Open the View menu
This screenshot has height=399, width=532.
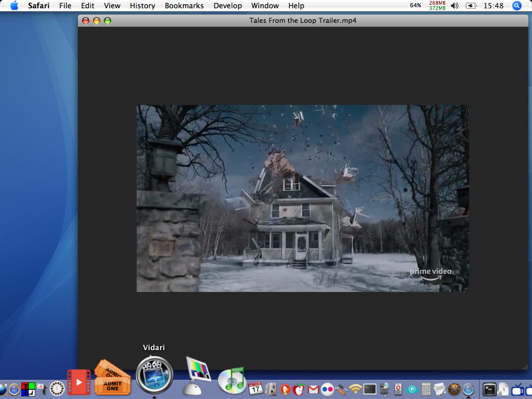112,6
